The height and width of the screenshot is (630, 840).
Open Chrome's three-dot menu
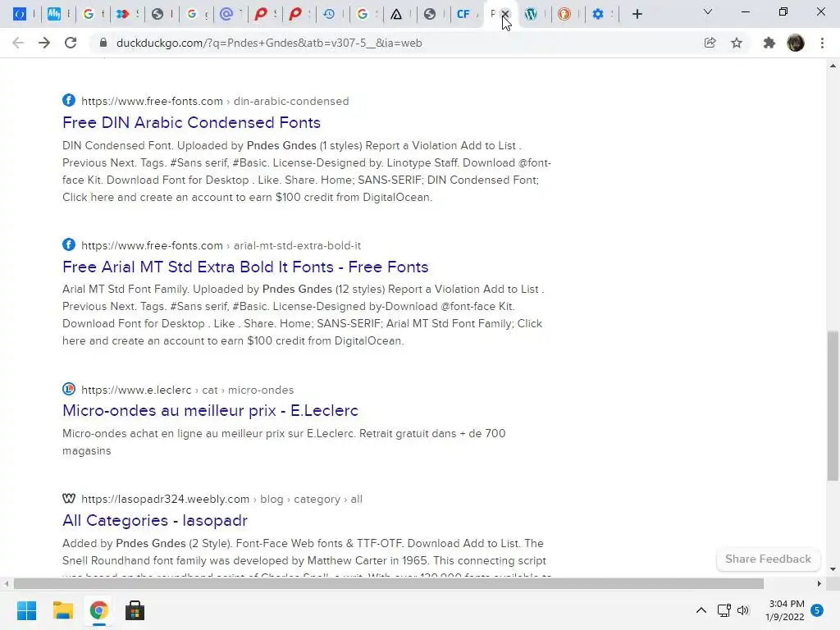tap(822, 43)
